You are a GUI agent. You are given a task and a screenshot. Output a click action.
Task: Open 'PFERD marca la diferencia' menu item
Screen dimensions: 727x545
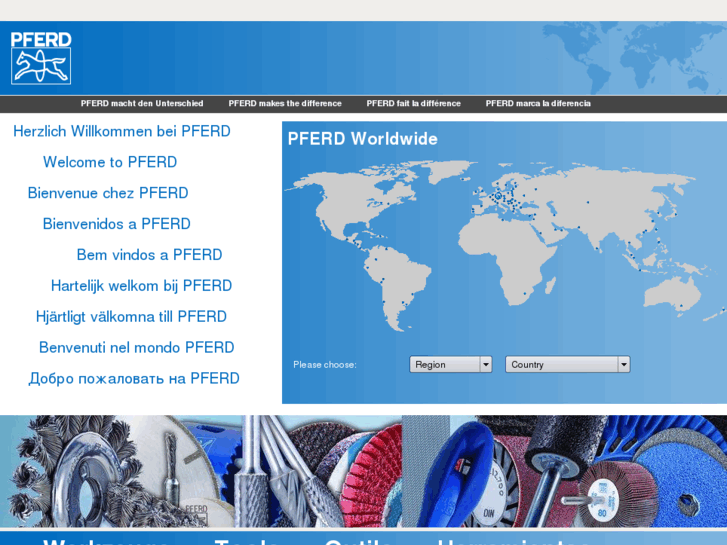pos(538,103)
